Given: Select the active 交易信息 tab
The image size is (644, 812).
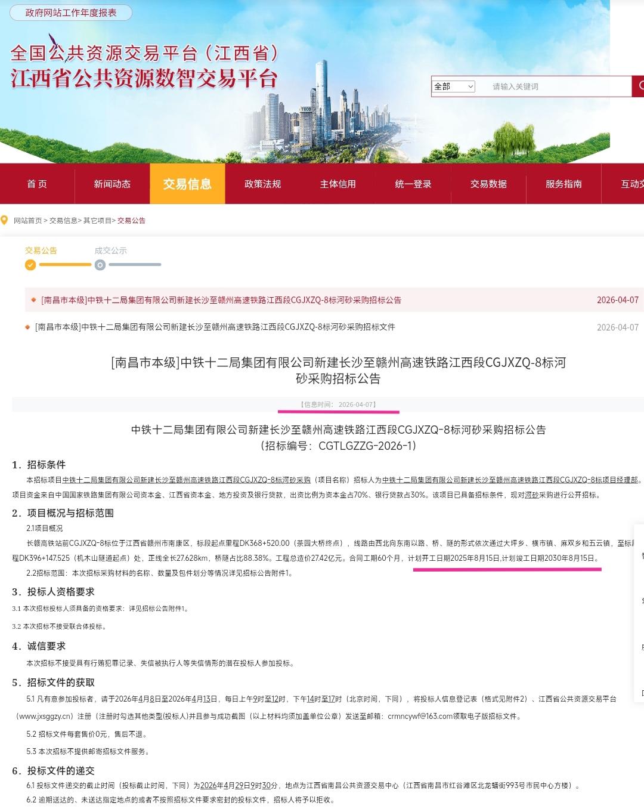Looking at the screenshot, I should click(187, 184).
